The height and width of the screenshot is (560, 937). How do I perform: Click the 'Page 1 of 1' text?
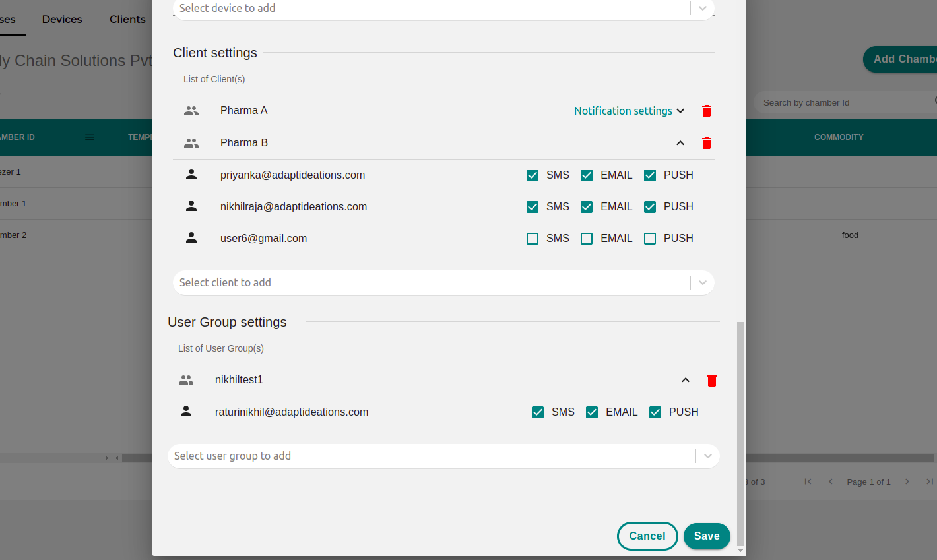point(868,482)
